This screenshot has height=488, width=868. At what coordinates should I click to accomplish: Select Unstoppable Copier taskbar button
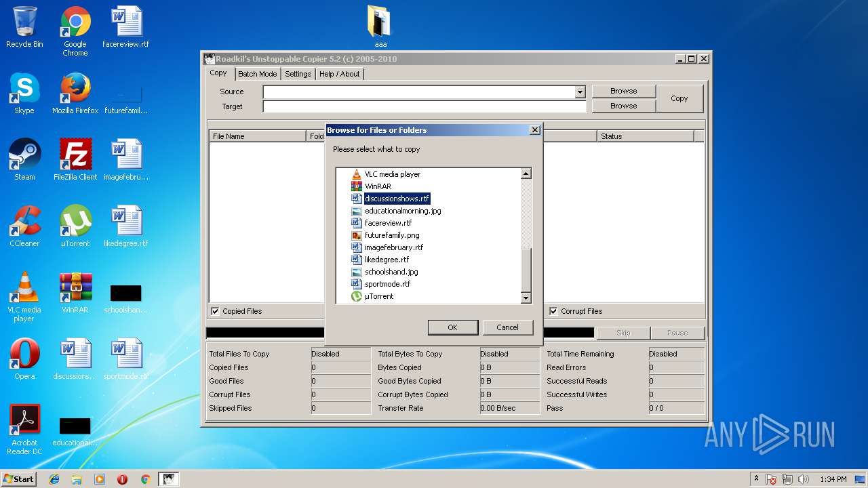(168, 479)
